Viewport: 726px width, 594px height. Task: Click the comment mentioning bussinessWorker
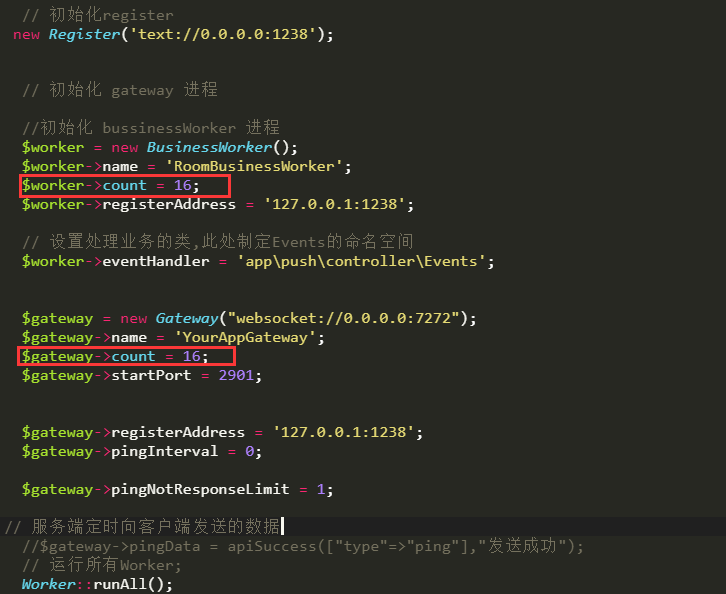151,127
